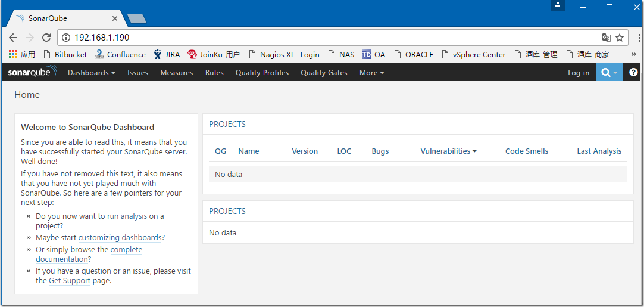Open the OA bookmark

[x=374, y=54]
